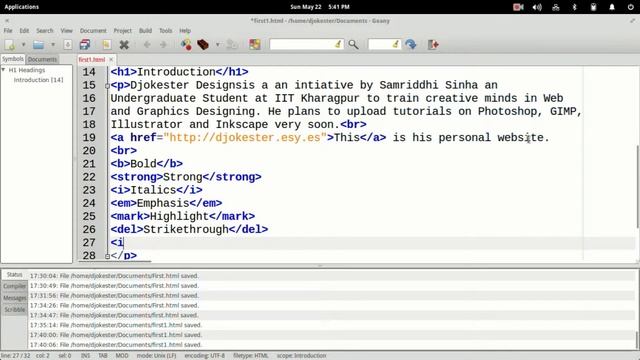Viewport: 640px width, 360px height.
Task: Select the 17:30:04 saved status message
Action: point(114,276)
